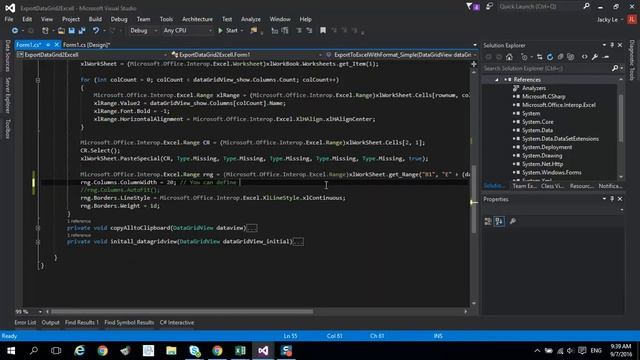This screenshot has width=640, height=360.
Task: Select the System.Windows.Forms reference
Action: [551, 173]
